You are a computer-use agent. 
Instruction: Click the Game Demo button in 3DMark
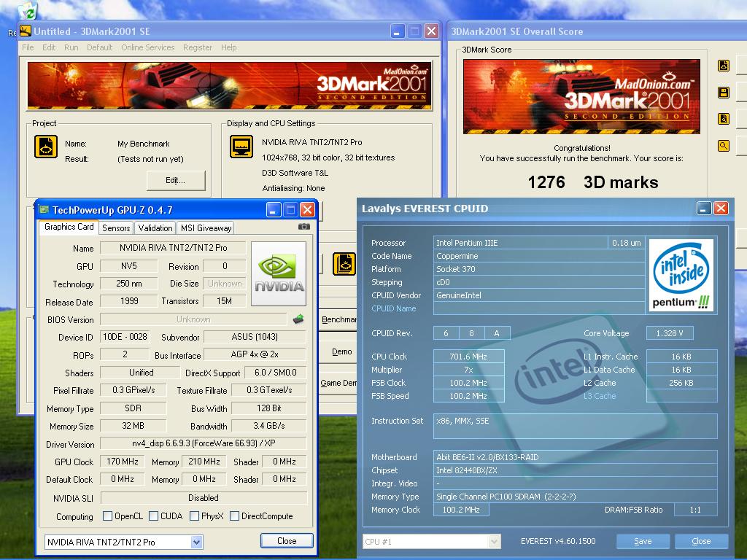pyautogui.click(x=338, y=383)
